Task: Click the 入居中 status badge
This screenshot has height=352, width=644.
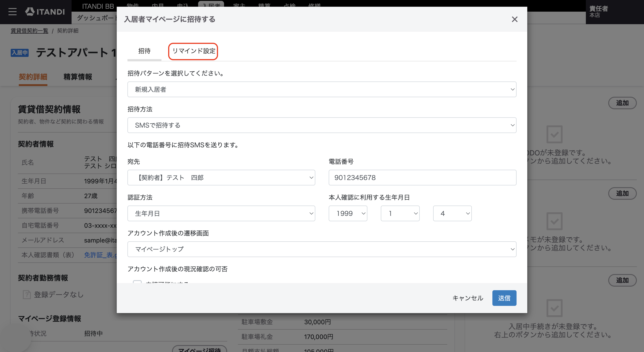Action: (19, 53)
